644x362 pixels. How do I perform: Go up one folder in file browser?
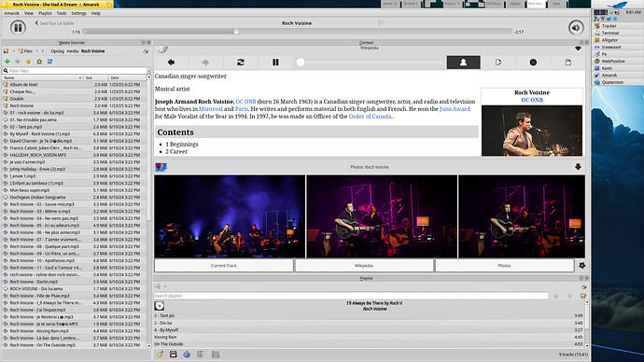28,62
